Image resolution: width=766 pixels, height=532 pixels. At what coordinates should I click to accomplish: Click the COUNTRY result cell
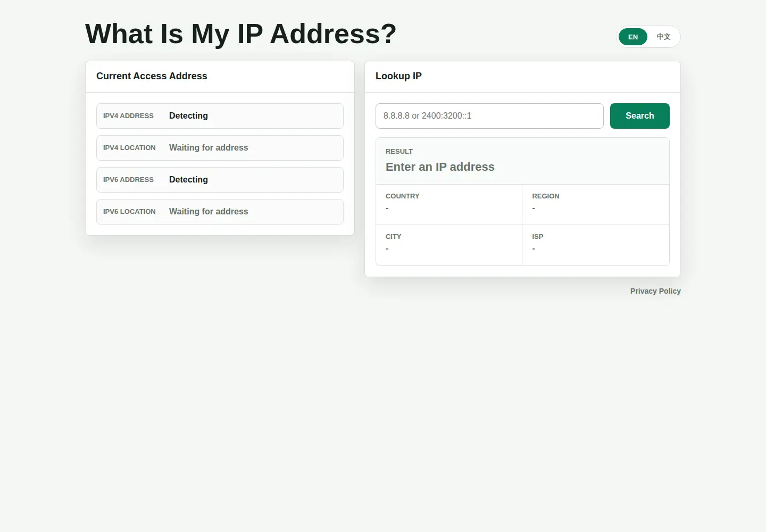pos(449,205)
